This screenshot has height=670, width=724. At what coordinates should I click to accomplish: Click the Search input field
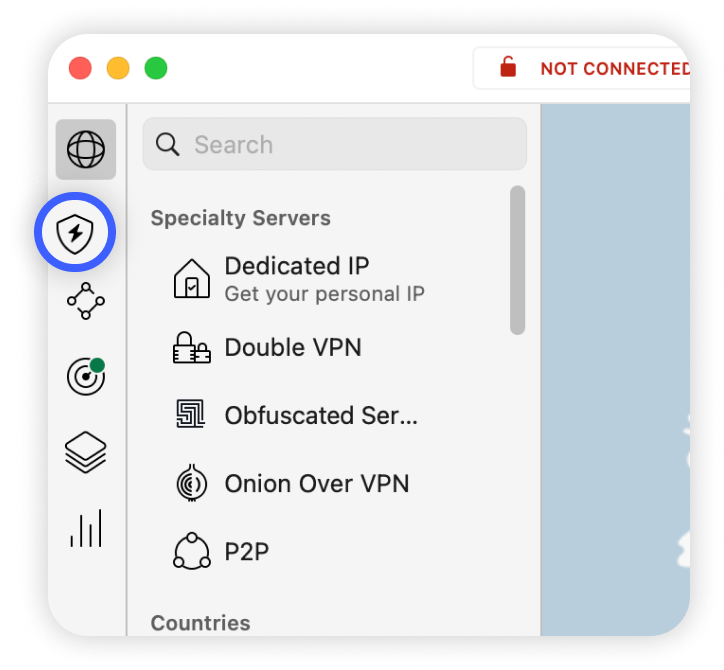(335, 144)
